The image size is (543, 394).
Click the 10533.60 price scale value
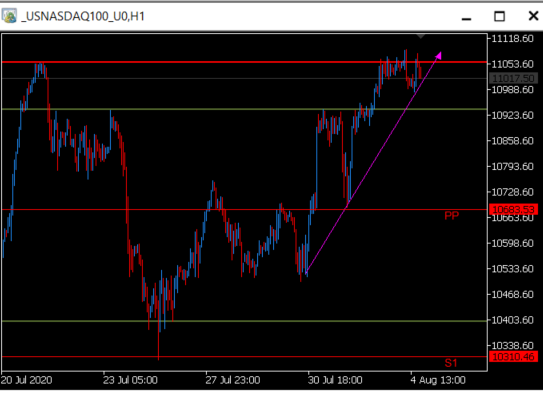(513, 269)
